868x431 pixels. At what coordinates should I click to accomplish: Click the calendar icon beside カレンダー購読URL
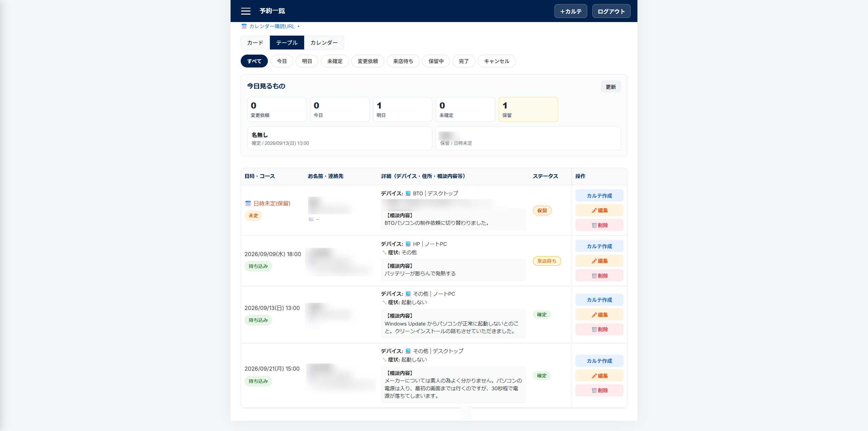[x=244, y=26]
